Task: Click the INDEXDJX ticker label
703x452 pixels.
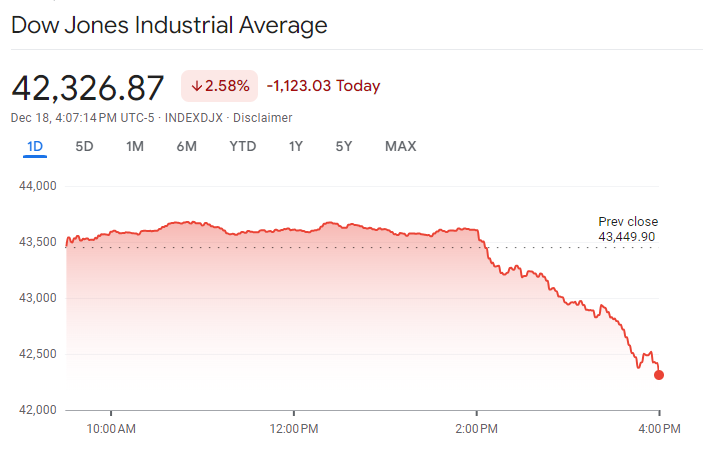Action: click(194, 118)
